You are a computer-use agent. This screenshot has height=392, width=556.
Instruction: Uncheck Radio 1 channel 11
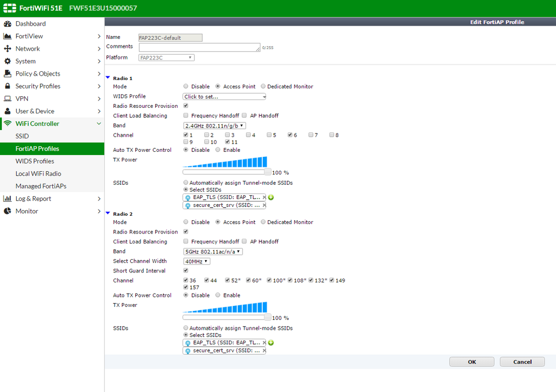[228, 142]
